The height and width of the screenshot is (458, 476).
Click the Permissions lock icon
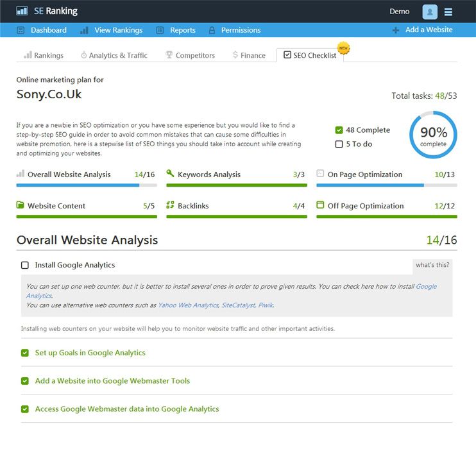pos(212,30)
